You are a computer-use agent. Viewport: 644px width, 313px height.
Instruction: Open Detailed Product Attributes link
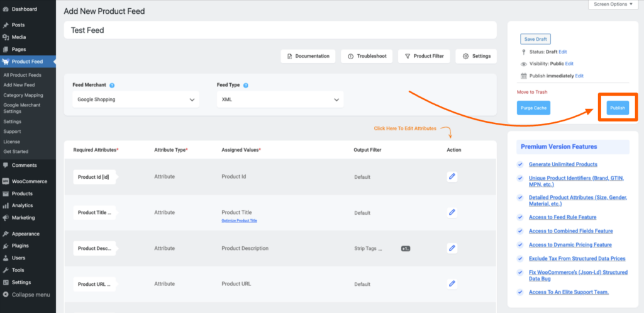pyautogui.click(x=578, y=201)
